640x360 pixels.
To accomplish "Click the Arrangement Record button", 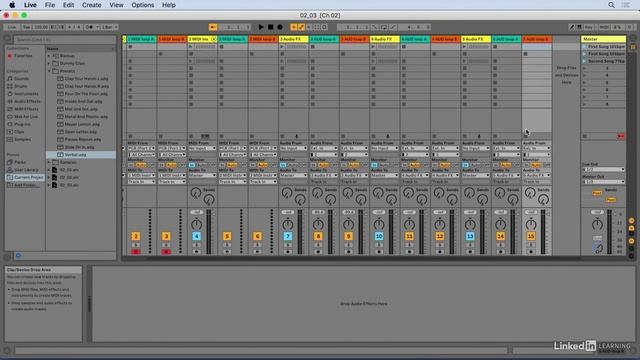I will pyautogui.click(x=280, y=27).
